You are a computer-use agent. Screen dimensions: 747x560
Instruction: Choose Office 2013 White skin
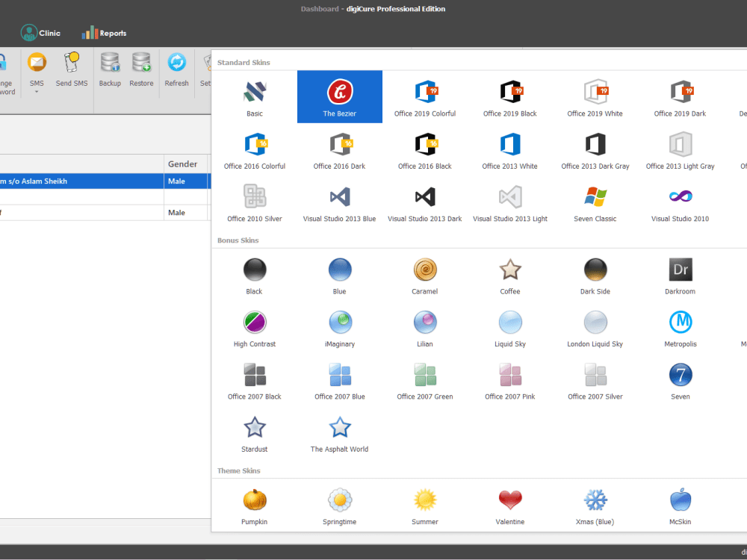(x=509, y=150)
